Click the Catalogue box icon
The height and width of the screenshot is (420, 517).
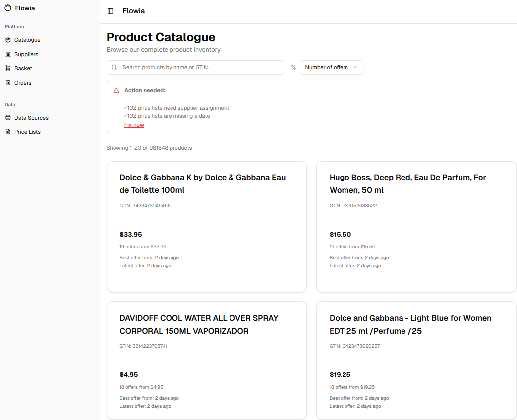click(8, 40)
